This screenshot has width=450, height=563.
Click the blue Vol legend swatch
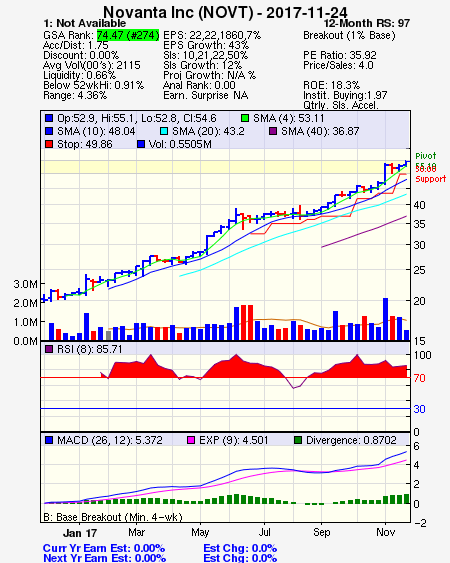click(x=141, y=144)
